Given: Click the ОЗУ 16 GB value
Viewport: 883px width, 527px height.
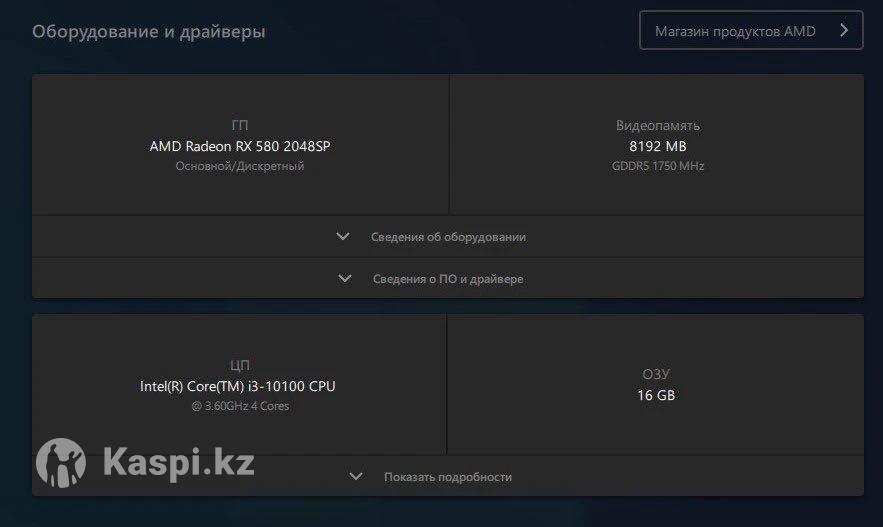Looking at the screenshot, I should [x=656, y=395].
